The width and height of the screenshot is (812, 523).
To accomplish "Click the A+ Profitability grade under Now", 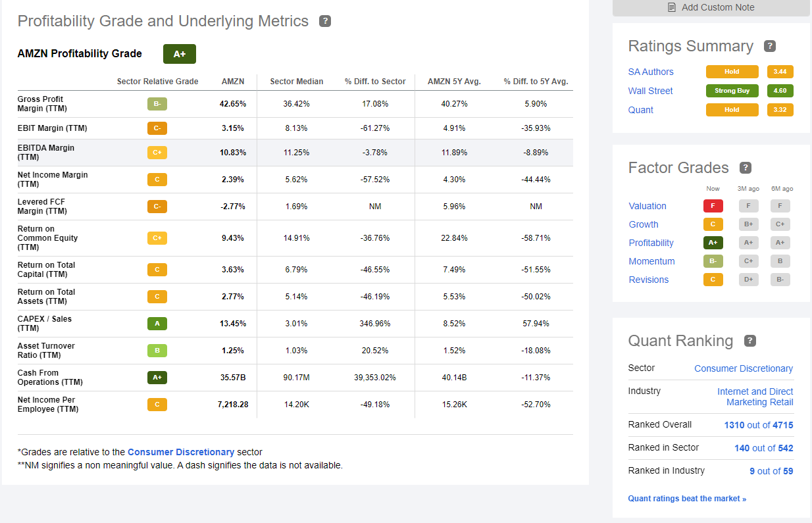I will [x=713, y=243].
